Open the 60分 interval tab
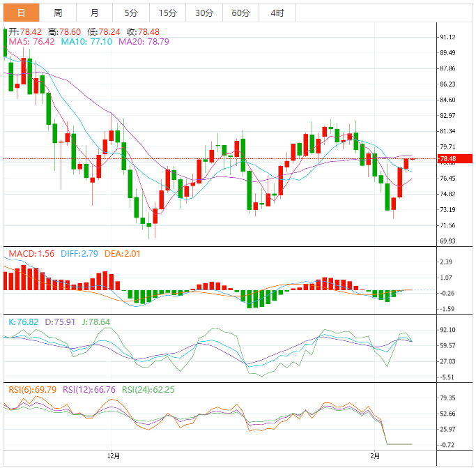The height and width of the screenshot is (468, 476). tap(240, 13)
